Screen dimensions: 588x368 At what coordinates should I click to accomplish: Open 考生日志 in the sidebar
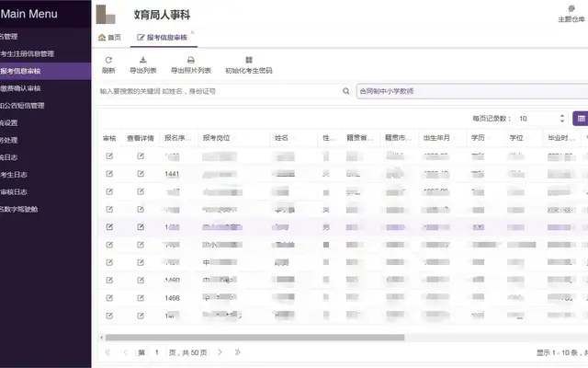point(14,175)
